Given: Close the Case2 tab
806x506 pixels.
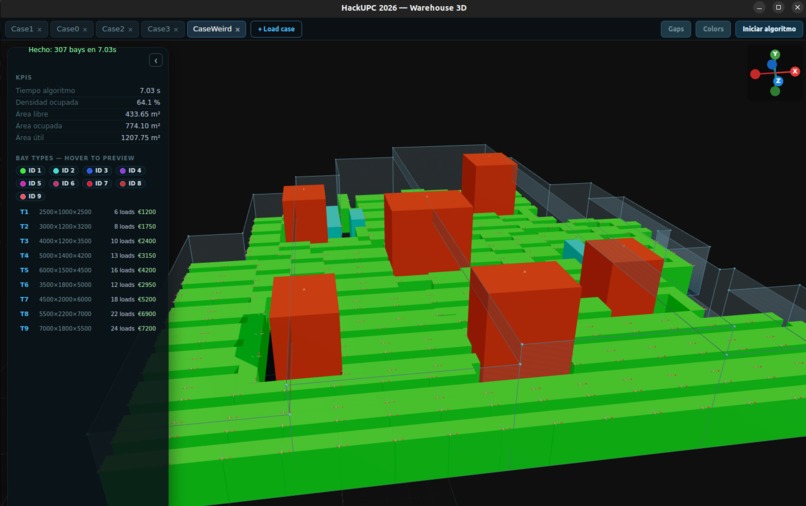Looking at the screenshot, I should click(x=130, y=30).
